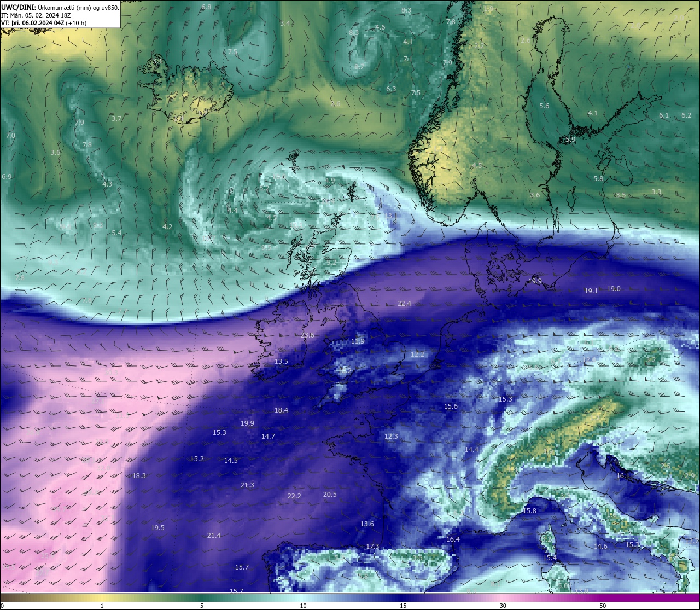Click the 23.6 value label
The height and width of the screenshot is (610, 700).
pos(308,335)
